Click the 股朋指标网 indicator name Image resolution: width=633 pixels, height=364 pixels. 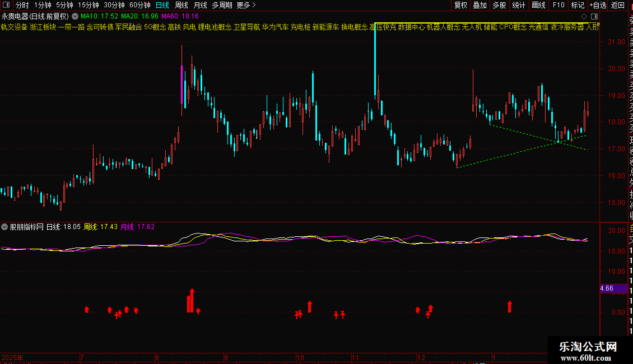point(27,227)
